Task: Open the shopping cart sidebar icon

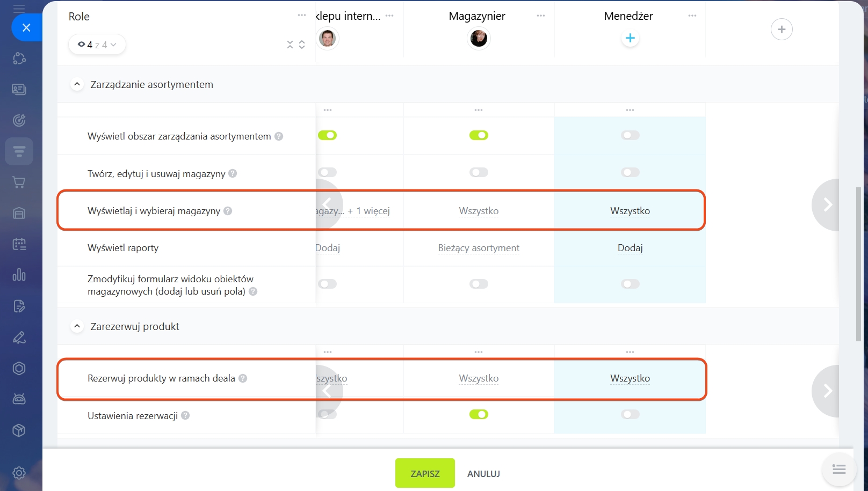Action: point(19,182)
